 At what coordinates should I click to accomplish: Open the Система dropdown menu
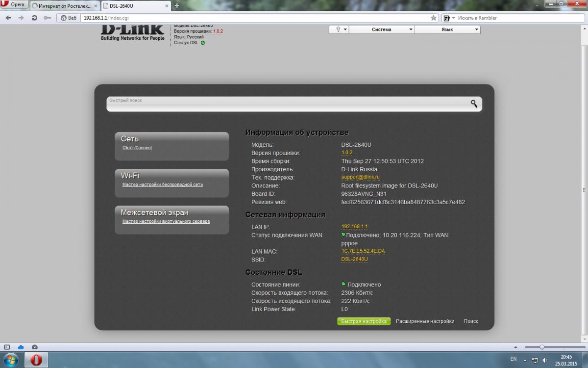click(x=382, y=29)
